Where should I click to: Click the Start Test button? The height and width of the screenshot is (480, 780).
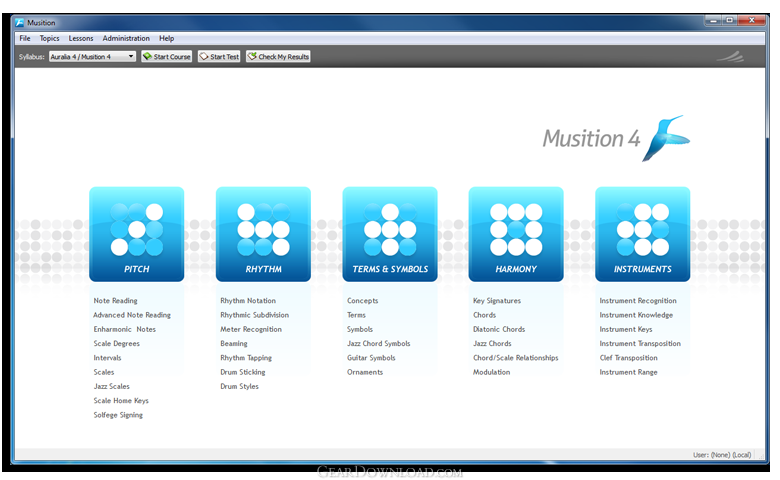219,57
